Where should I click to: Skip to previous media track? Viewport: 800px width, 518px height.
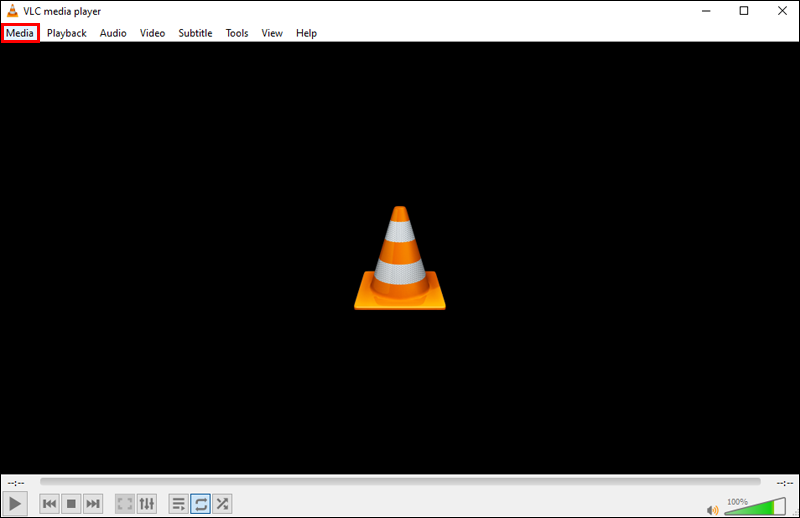click(49, 504)
